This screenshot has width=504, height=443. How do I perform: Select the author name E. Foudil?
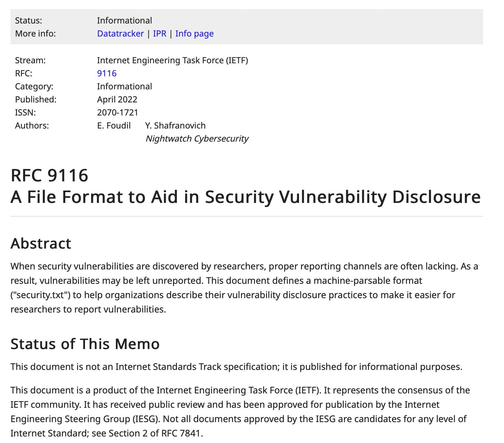tap(114, 126)
